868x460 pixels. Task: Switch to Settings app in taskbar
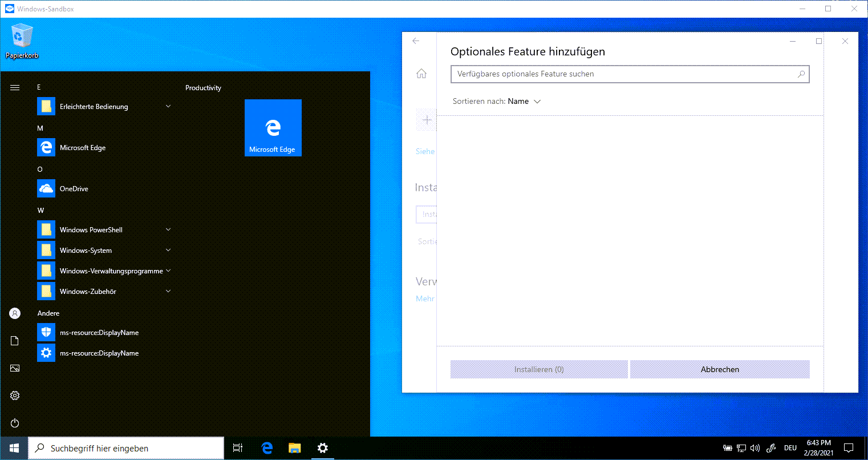[322, 448]
